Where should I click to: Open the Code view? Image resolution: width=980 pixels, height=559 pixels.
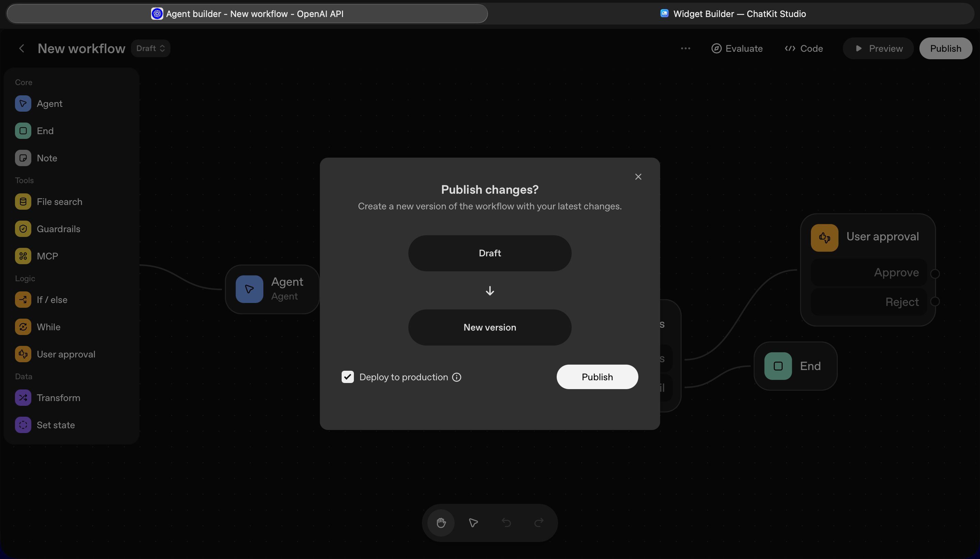[804, 48]
